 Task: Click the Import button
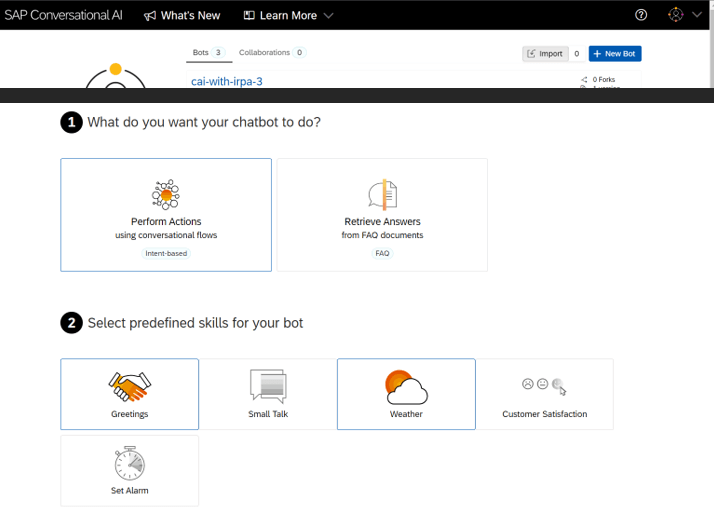545,54
